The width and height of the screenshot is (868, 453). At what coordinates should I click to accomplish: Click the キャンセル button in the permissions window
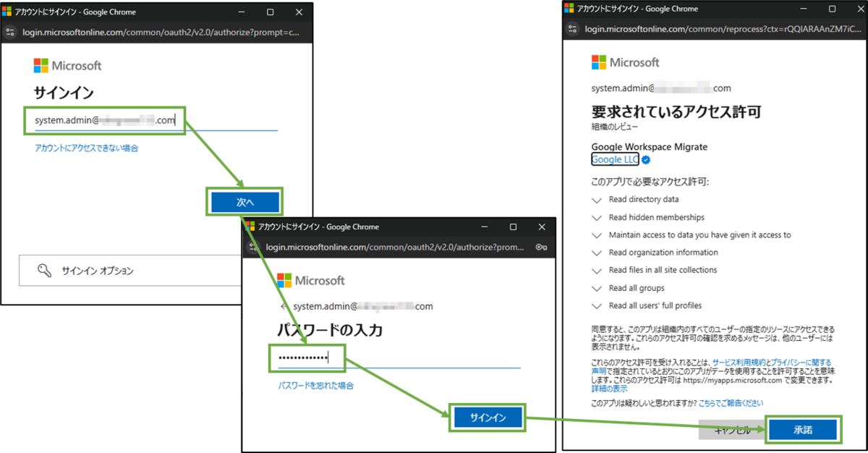pyautogui.click(x=733, y=429)
